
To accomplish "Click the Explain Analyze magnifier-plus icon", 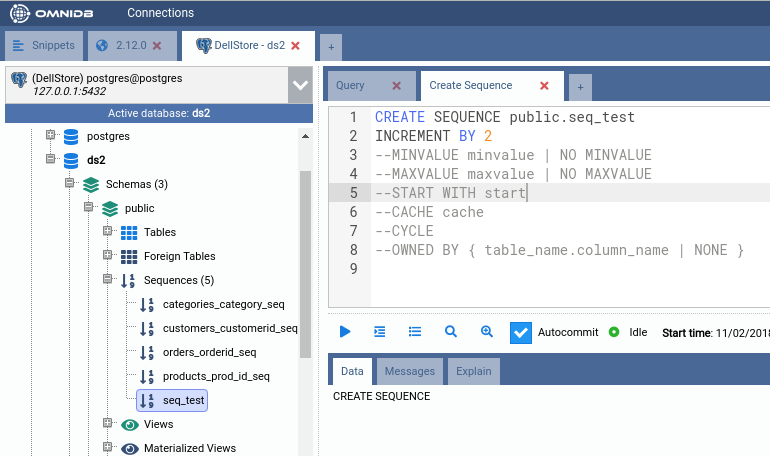I will (487, 332).
